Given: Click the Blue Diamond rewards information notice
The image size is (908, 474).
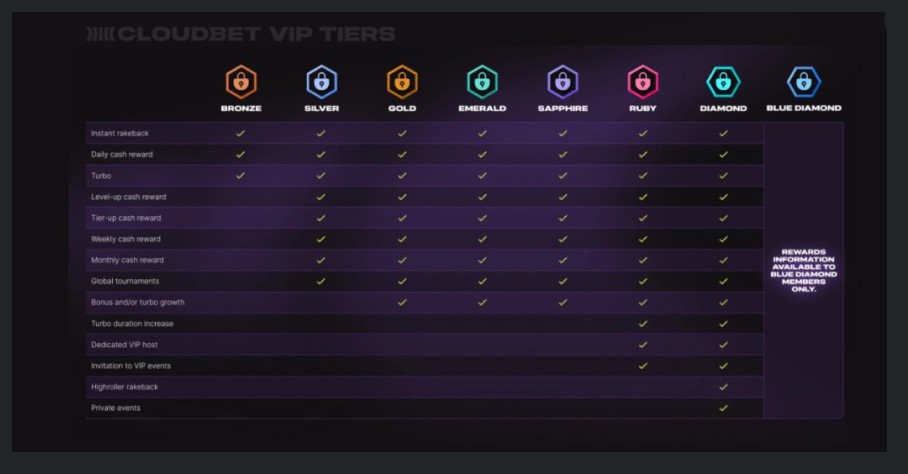Looking at the screenshot, I should coord(804,270).
